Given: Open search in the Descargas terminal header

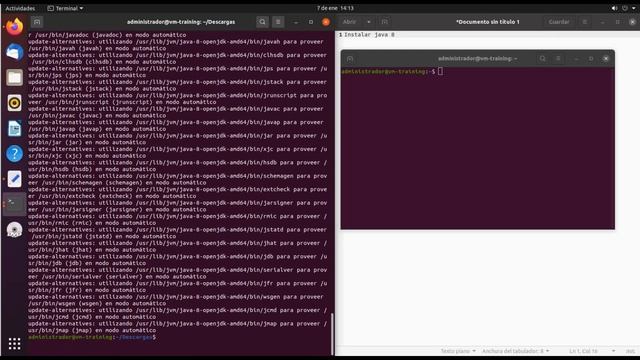Looking at the screenshot, I should [x=262, y=22].
